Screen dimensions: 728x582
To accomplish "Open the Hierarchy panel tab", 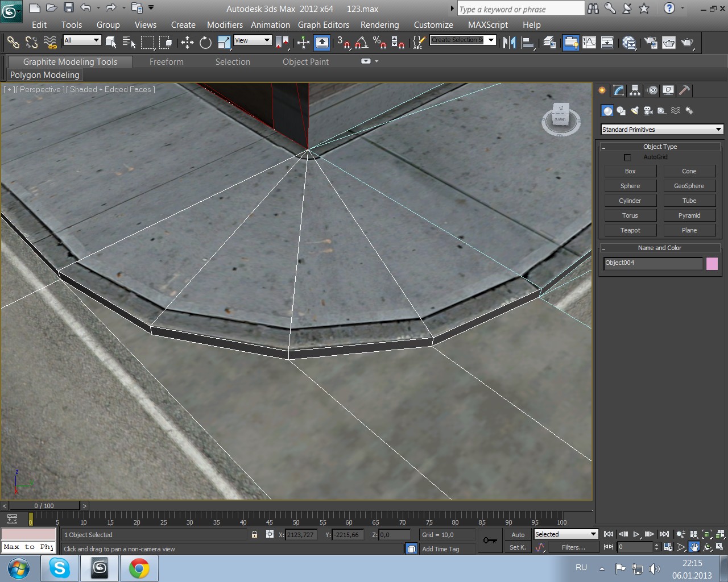I will coord(635,90).
